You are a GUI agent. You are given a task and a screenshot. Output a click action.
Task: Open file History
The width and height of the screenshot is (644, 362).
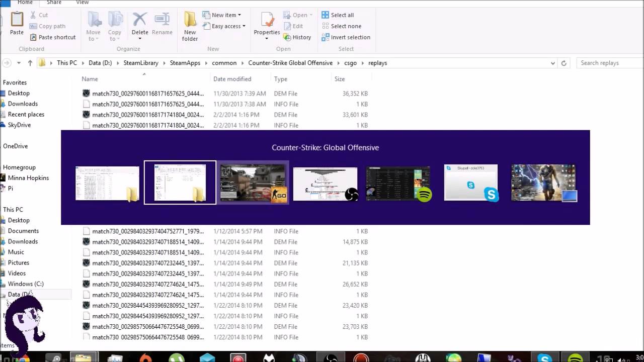point(297,37)
